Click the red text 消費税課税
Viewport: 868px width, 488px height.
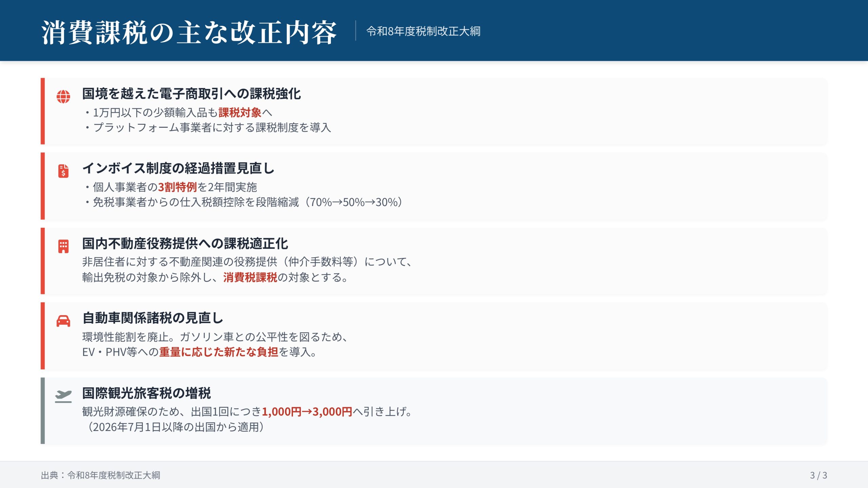250,278
